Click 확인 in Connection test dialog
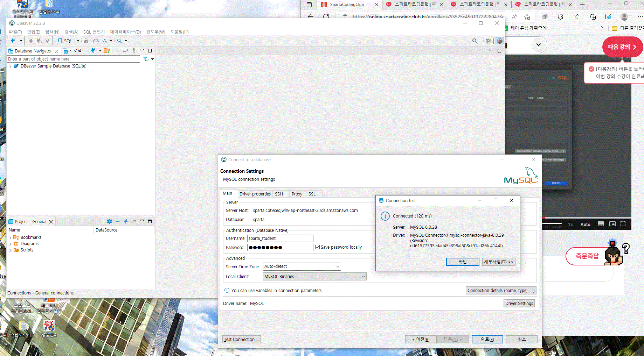 [x=463, y=262]
